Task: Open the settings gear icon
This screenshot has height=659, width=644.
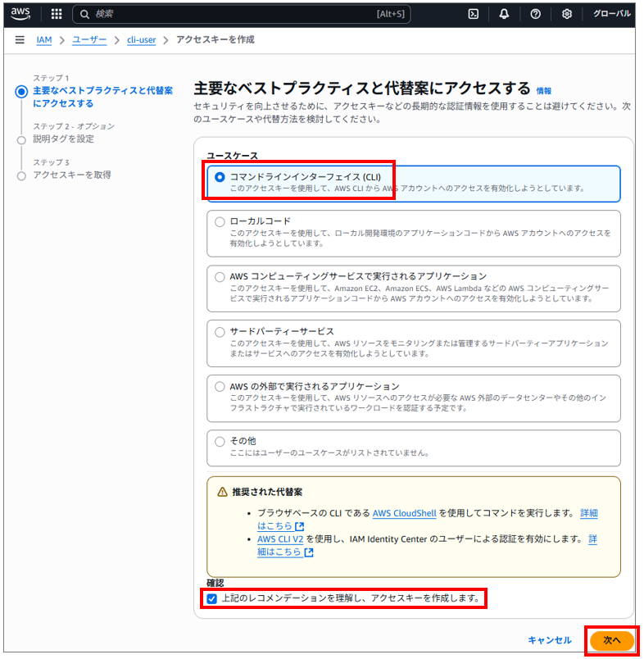Action: click(x=567, y=14)
